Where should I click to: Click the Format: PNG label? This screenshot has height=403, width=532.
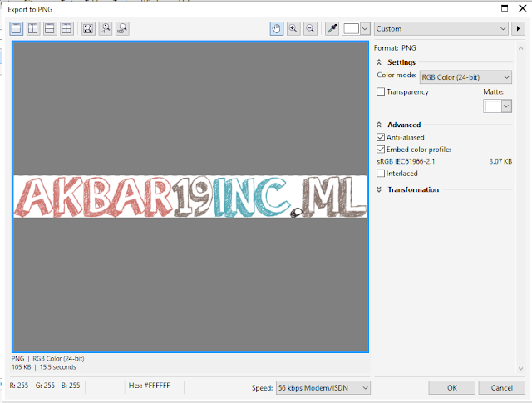pos(395,48)
